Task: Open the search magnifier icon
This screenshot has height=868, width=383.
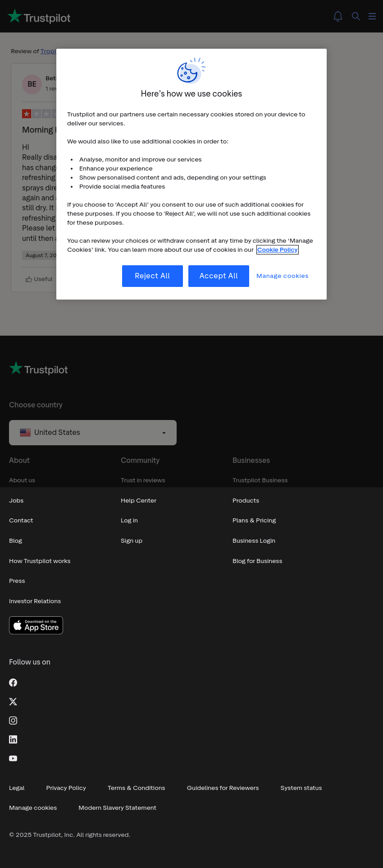Action: (356, 16)
